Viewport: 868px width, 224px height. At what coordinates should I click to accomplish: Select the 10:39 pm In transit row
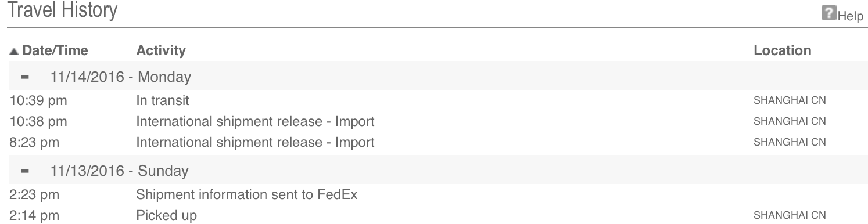click(x=434, y=100)
